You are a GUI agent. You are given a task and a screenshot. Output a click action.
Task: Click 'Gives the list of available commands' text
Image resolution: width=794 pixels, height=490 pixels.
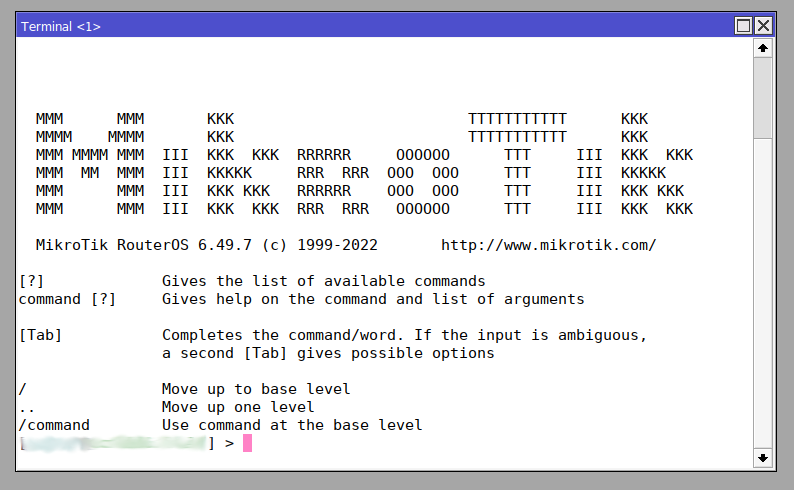(323, 281)
